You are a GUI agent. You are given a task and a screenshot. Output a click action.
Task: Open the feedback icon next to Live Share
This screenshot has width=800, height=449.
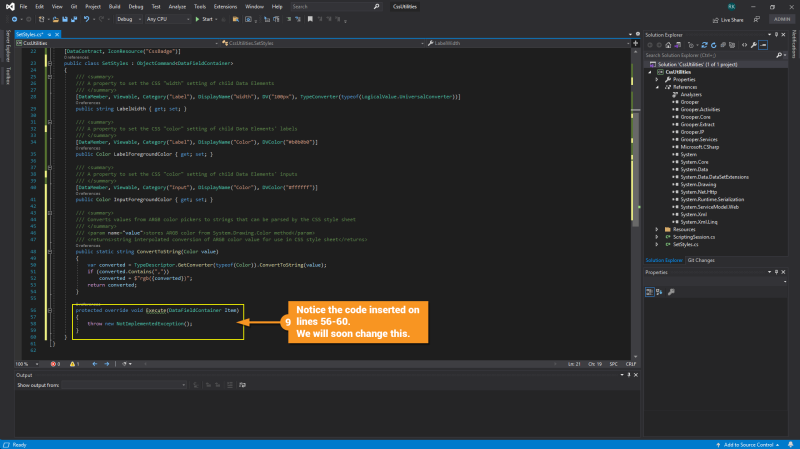pyautogui.click(x=755, y=18)
